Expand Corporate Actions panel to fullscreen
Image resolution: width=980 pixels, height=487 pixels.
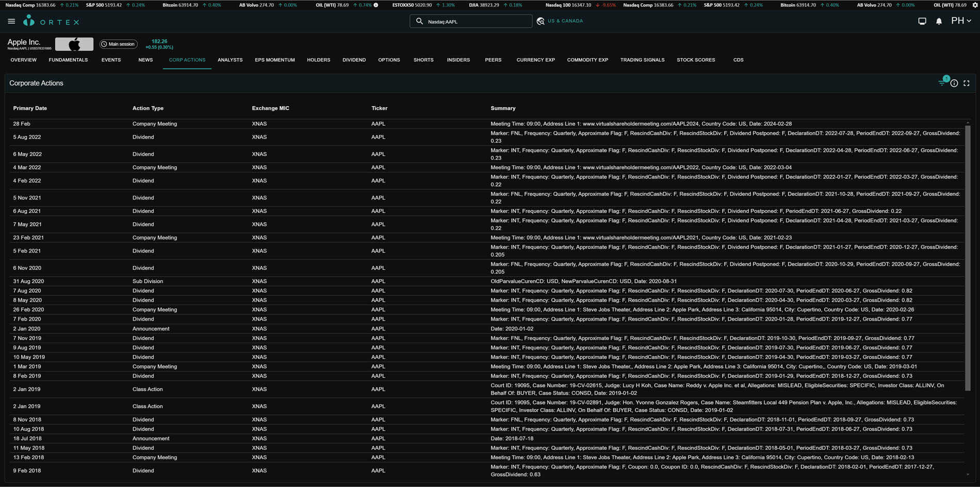tap(967, 83)
